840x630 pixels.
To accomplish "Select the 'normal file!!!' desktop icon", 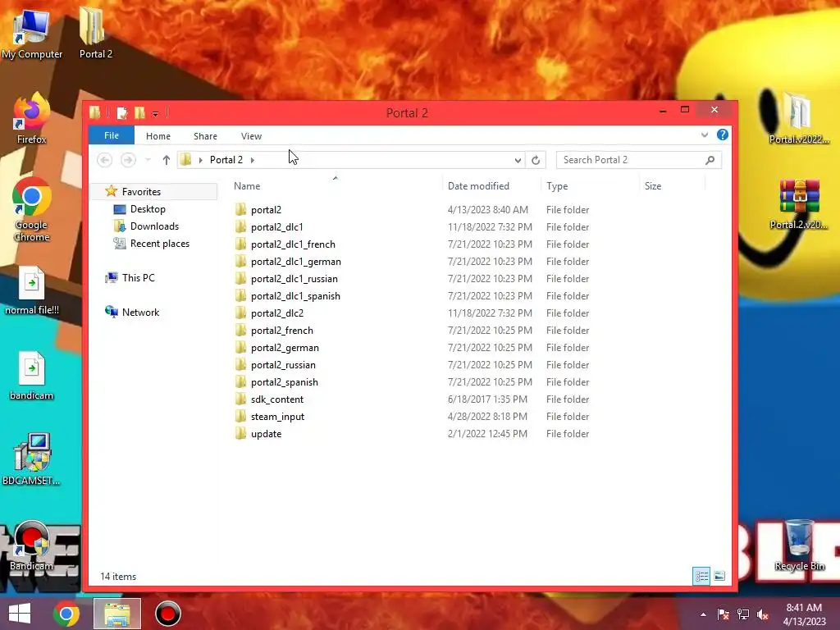I will [x=32, y=290].
